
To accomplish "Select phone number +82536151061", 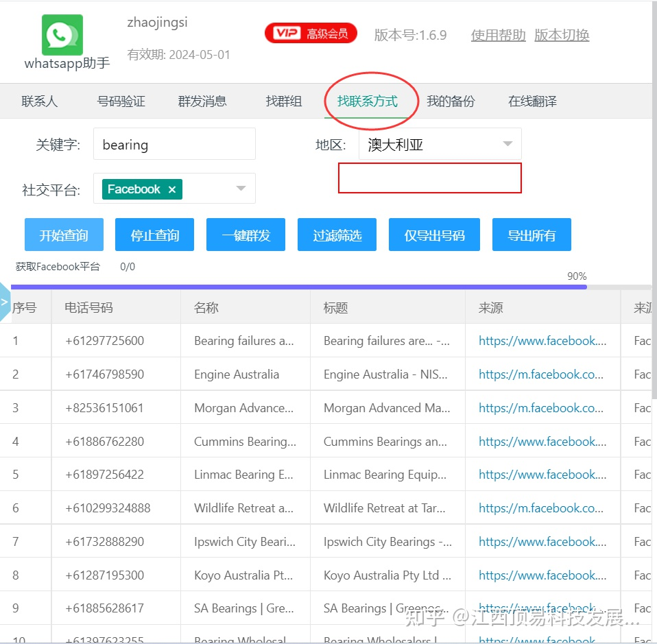I will point(104,407).
